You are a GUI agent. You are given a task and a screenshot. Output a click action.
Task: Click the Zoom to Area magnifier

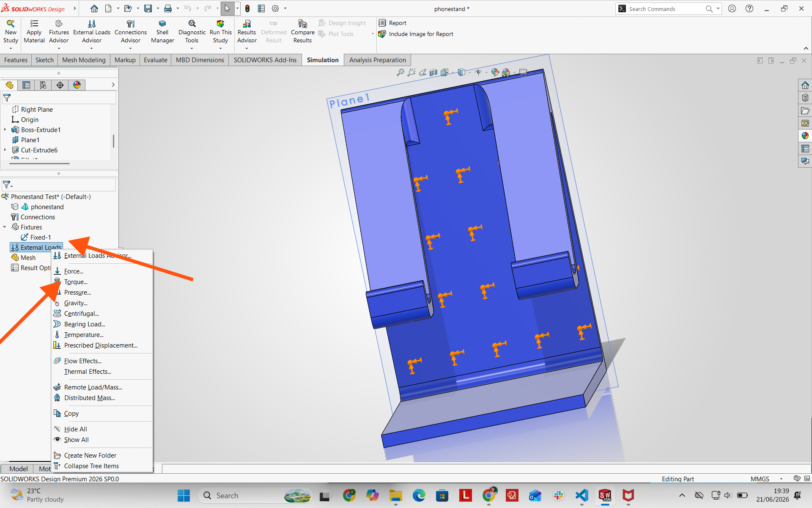tap(411, 72)
